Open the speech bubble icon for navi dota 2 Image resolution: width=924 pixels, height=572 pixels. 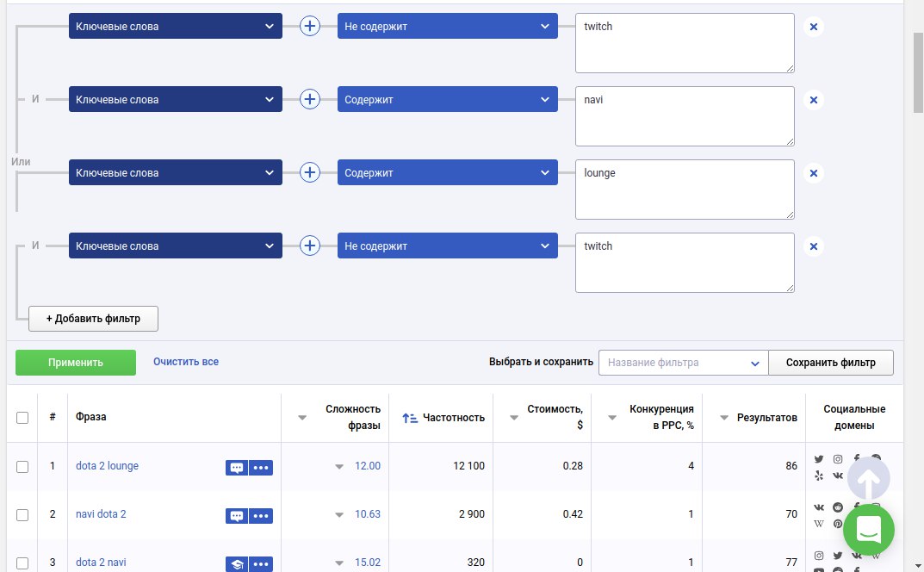236,516
